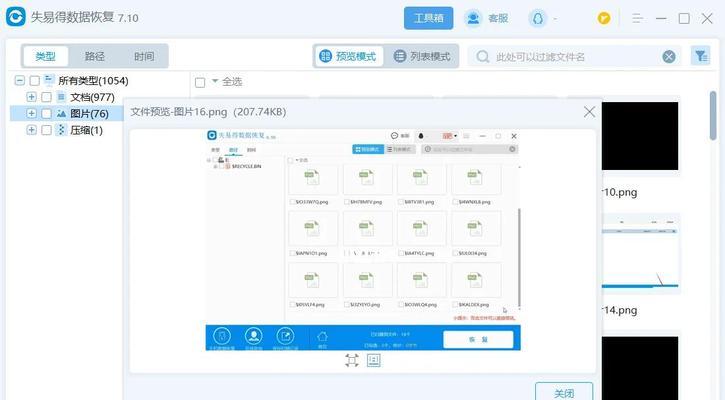Check the 图片(76) checkbox
Image resolution: width=725 pixels, height=400 pixels.
coord(46,114)
